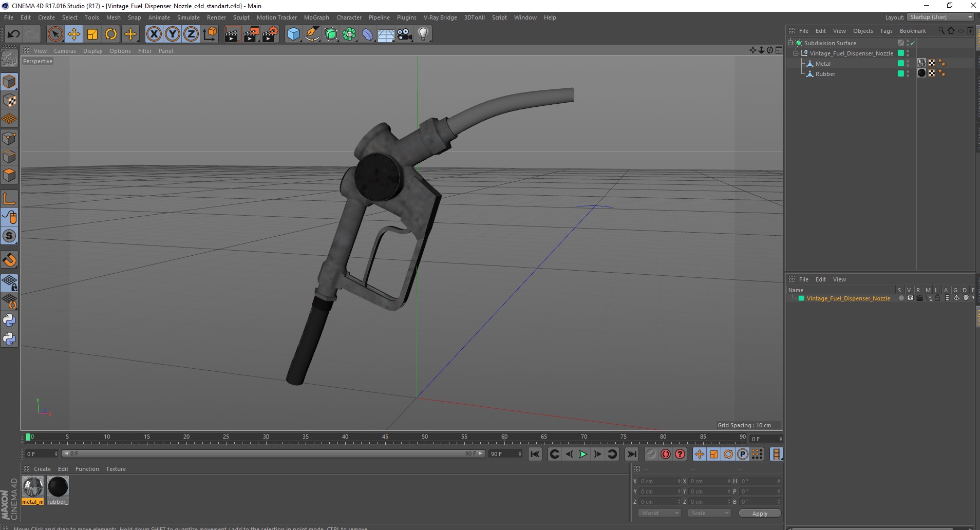Viewport: 980px width, 530px height.
Task: Open the Scale mode dropdown
Action: (x=709, y=514)
